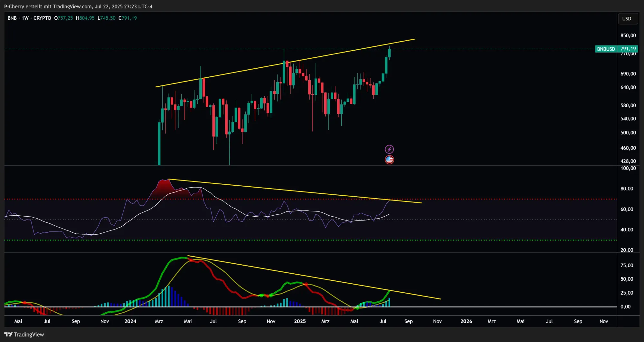This screenshot has height=342, width=644.
Task: Click the close value C791,19
Action: coord(128,18)
